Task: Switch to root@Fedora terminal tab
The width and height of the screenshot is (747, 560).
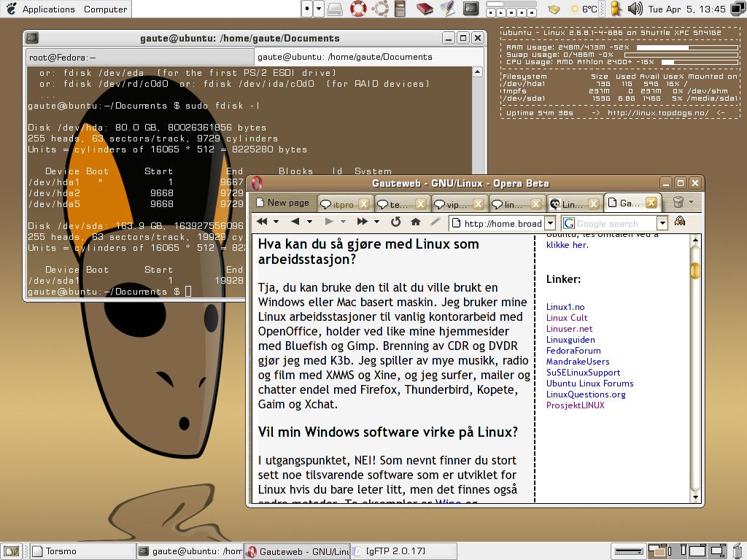Action: (139, 58)
